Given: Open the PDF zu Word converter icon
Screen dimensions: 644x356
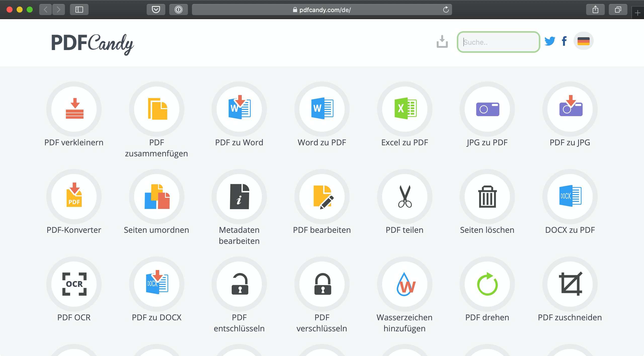Looking at the screenshot, I should click(239, 109).
